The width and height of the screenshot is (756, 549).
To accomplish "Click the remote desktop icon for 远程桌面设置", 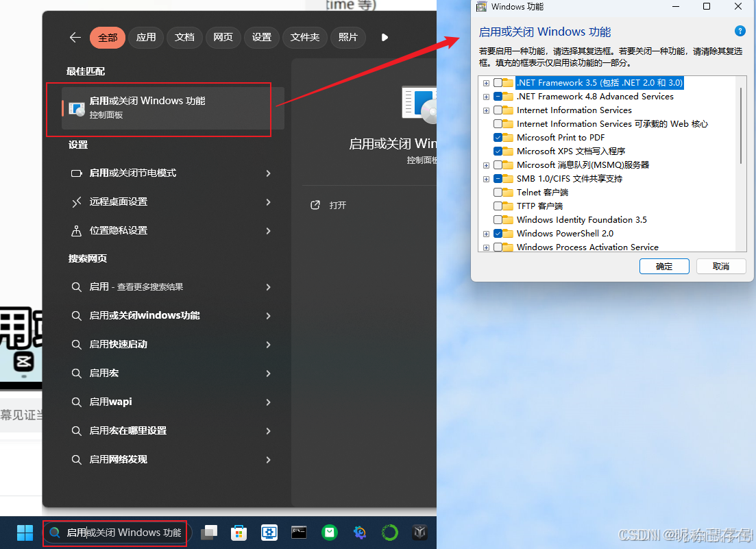I will tap(76, 202).
